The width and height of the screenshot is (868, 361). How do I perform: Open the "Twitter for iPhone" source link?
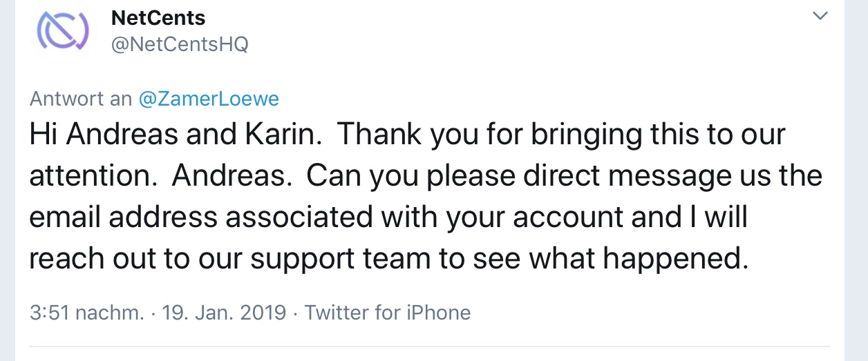[388, 313]
